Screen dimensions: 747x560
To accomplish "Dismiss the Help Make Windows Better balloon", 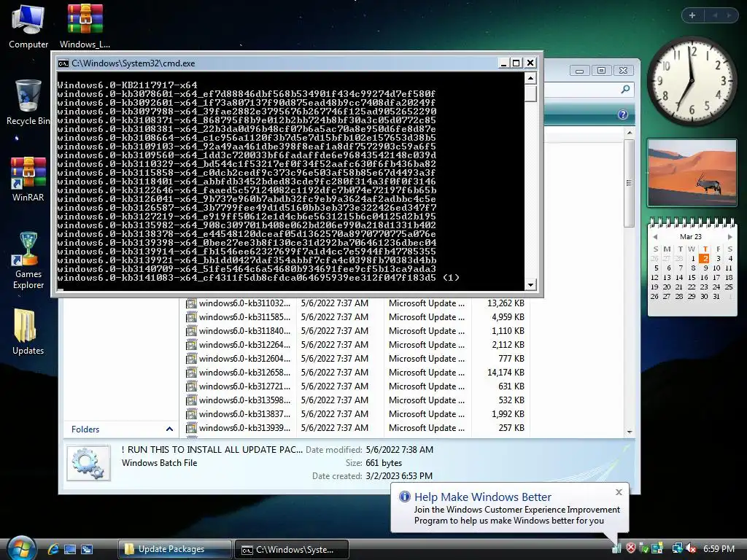I will point(619,492).
